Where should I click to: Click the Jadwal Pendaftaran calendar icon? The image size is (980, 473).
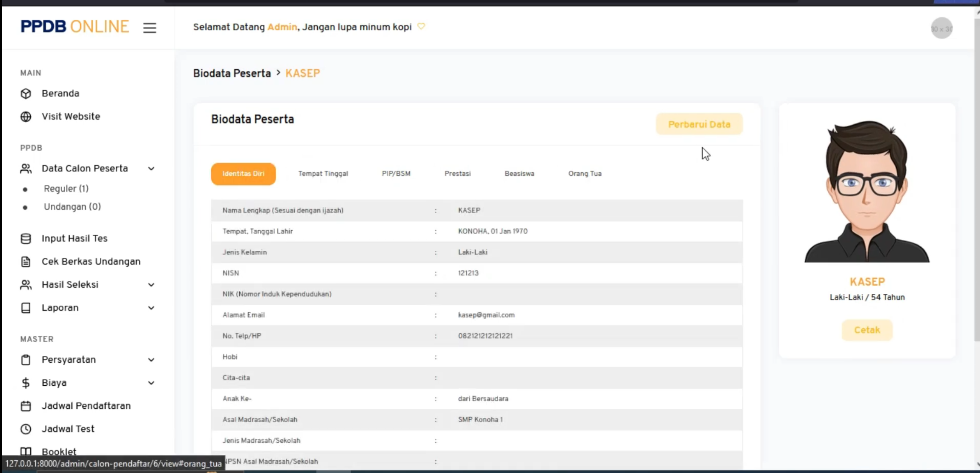(x=26, y=406)
